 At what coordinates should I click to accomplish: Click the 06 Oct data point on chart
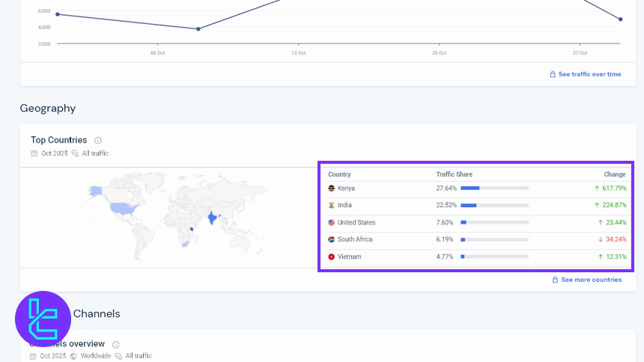click(198, 29)
